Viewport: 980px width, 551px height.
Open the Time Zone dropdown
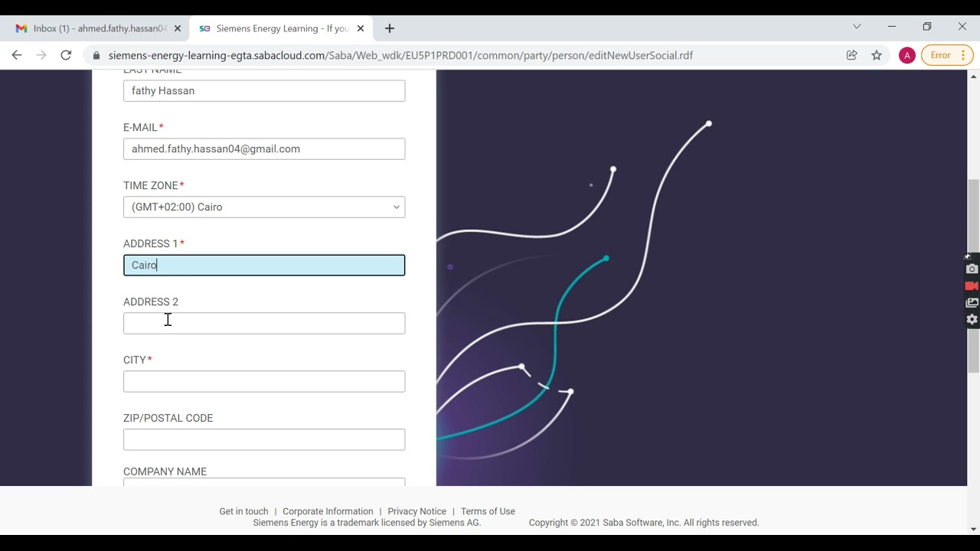click(x=264, y=207)
